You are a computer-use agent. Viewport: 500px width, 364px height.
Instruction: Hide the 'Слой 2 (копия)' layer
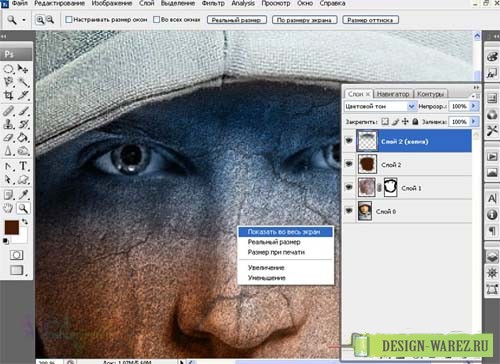[349, 141]
